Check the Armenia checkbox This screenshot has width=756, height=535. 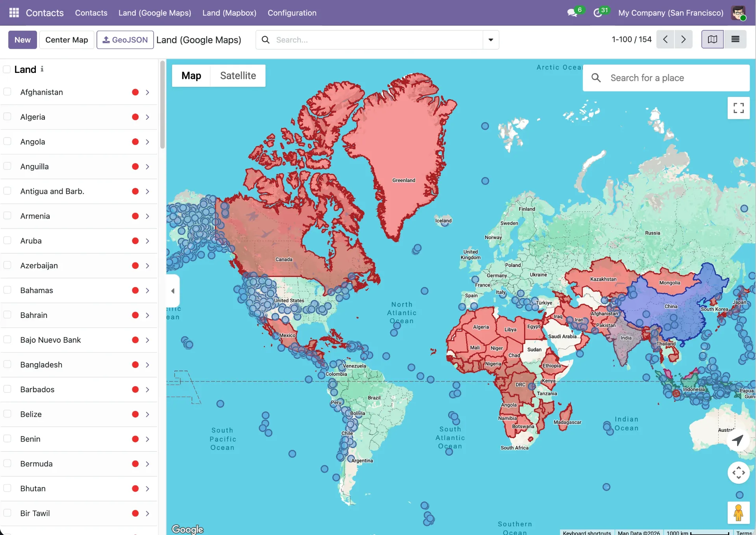point(7,216)
